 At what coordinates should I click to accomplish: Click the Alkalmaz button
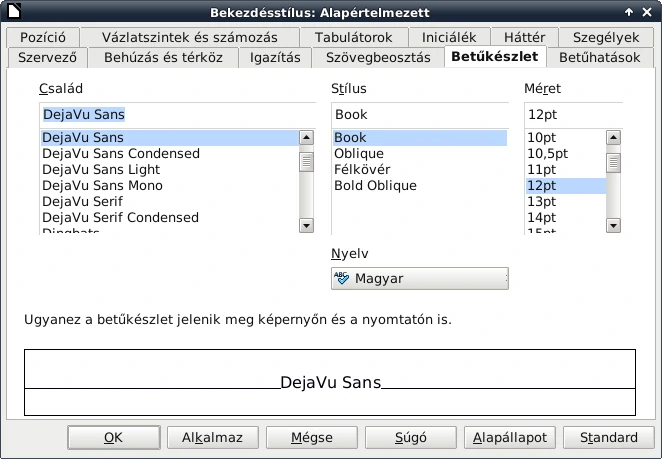click(213, 437)
